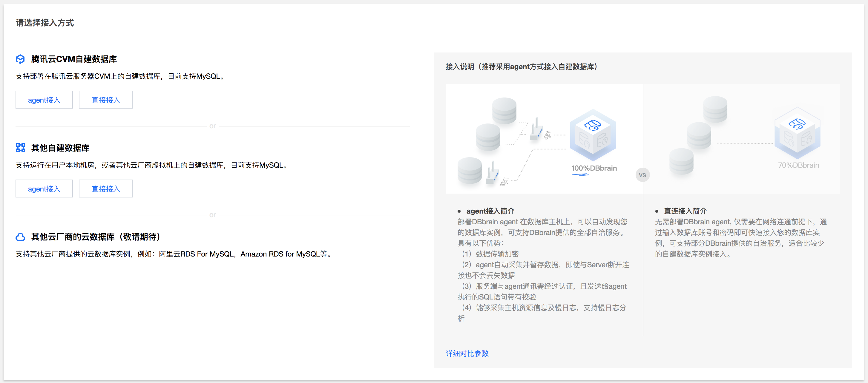Click agent接入 under 其他自建数据库

[44, 189]
